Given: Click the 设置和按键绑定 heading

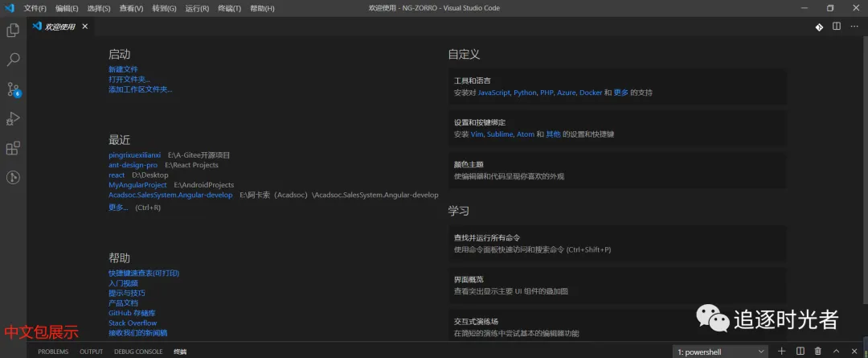Looking at the screenshot, I should pos(480,122).
